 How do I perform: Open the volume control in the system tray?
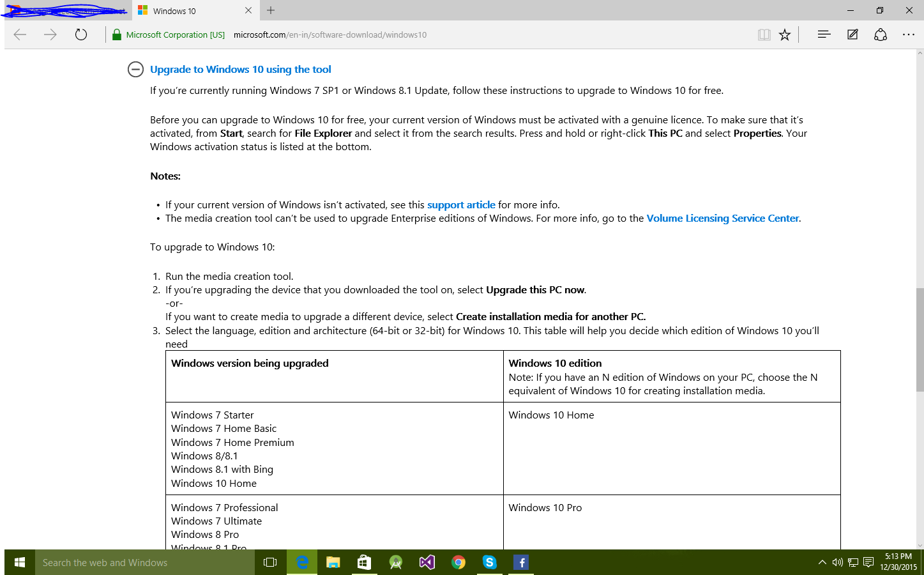pos(837,562)
